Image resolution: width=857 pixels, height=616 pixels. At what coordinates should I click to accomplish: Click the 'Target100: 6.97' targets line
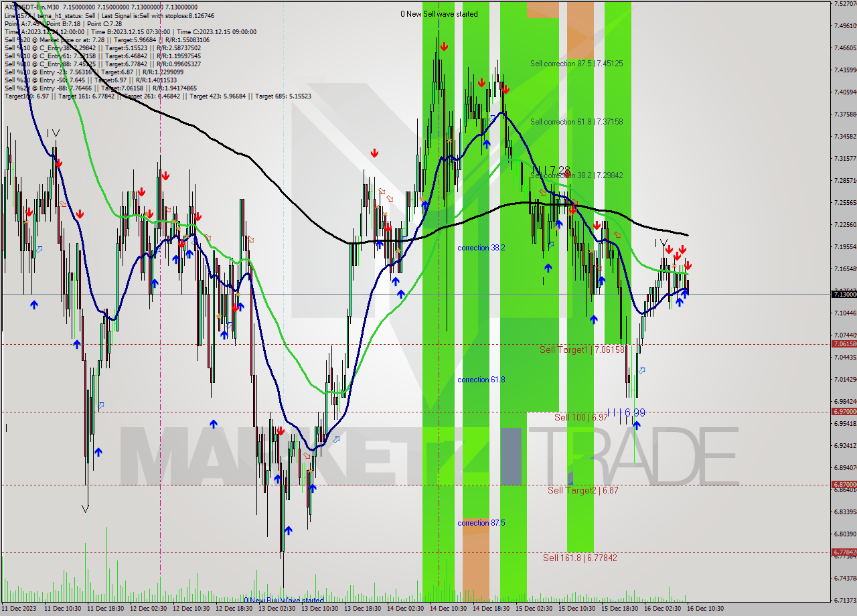point(157,96)
